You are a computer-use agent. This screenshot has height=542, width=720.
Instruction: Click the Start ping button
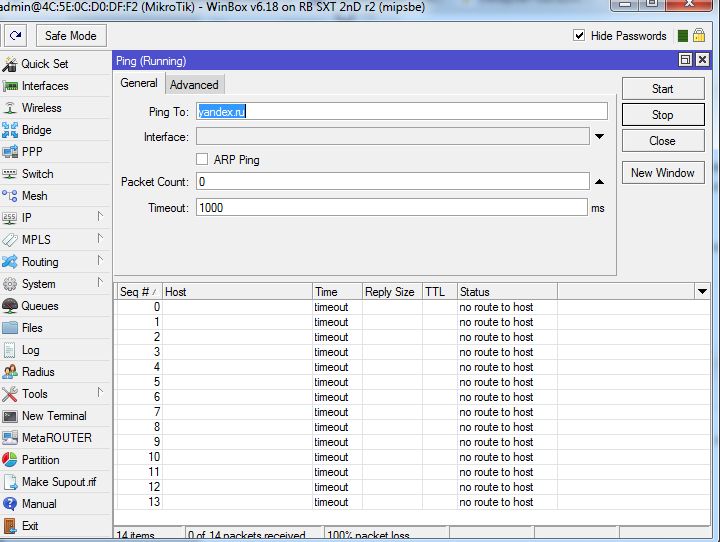coord(663,89)
